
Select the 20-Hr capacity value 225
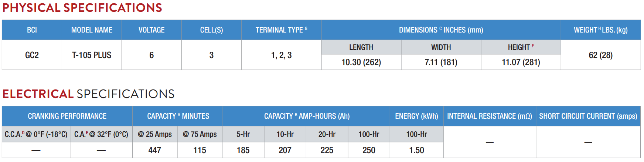tap(327, 150)
